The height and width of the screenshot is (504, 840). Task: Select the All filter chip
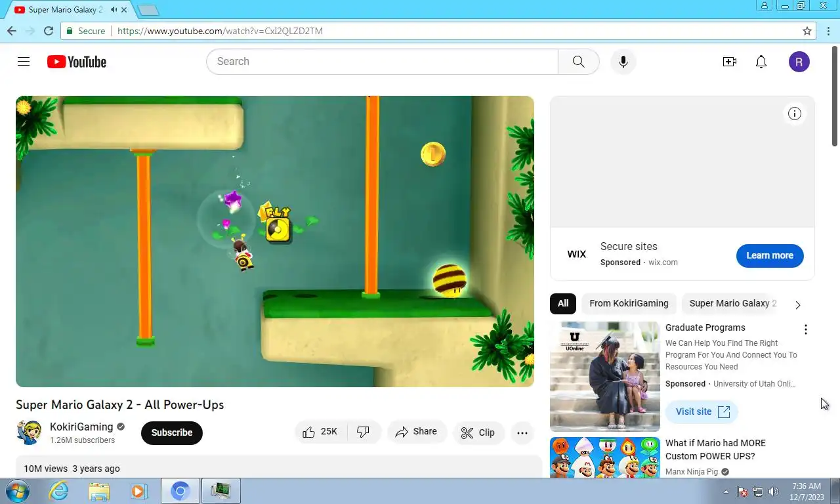pyautogui.click(x=563, y=303)
